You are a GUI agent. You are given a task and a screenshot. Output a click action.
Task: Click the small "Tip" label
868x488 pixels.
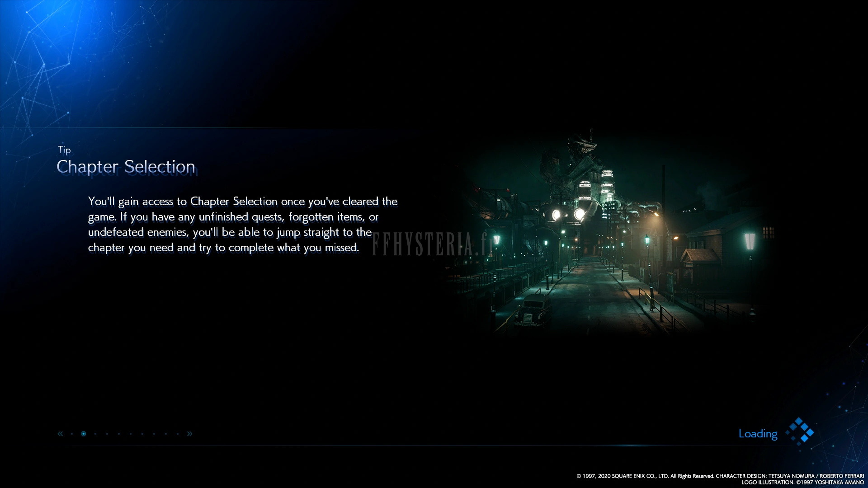[64, 150]
